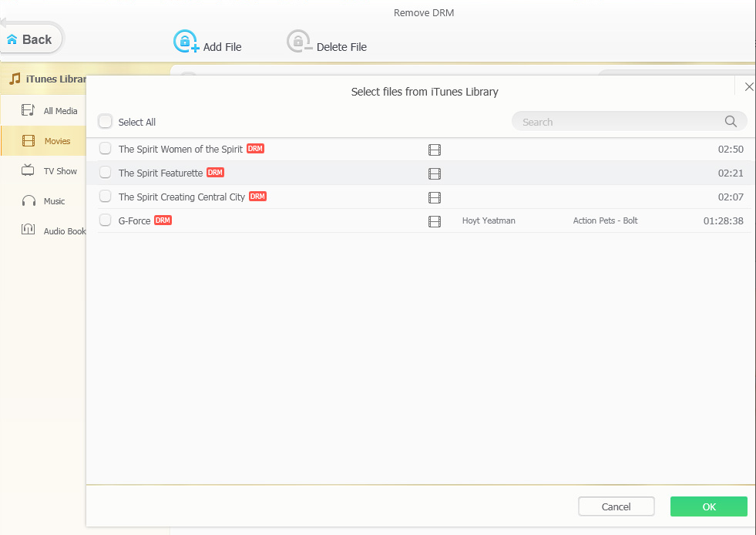This screenshot has width=756, height=535.
Task: Click the Music headphones icon
Action: click(x=29, y=201)
